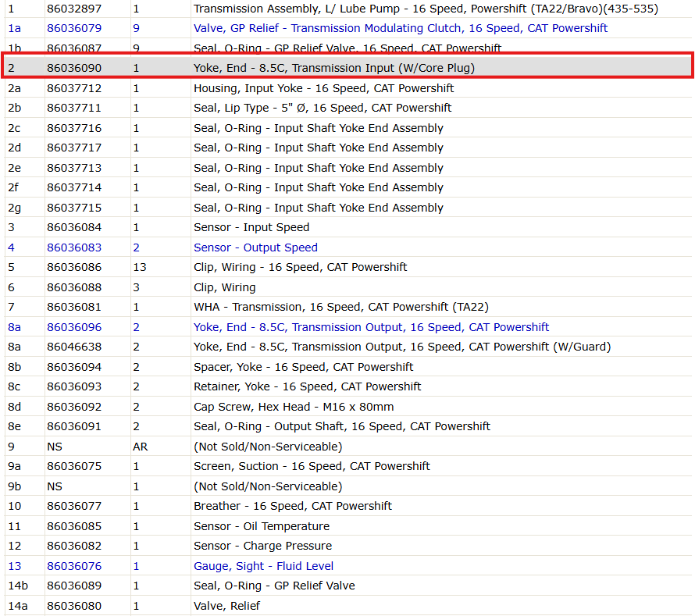This screenshot has height=616, width=695.
Task: Select part number 86036084
Action: [74, 227]
